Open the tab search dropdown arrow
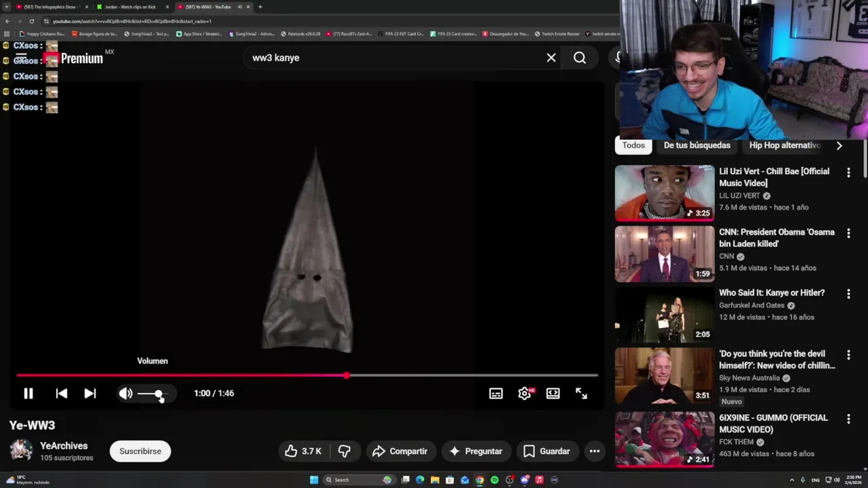 pos(7,7)
